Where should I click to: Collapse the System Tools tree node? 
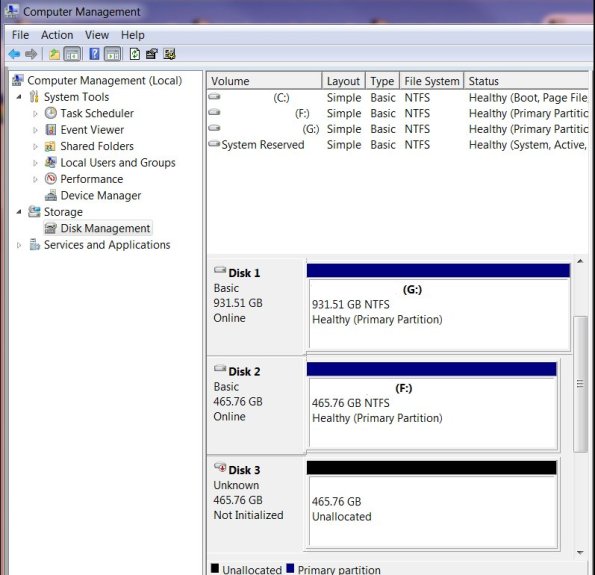[19, 97]
